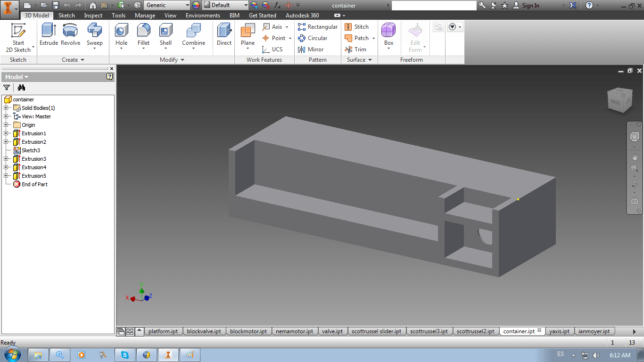The width and height of the screenshot is (644, 362).
Task: Open the Surface panel dropdown
Action: pyautogui.click(x=360, y=60)
